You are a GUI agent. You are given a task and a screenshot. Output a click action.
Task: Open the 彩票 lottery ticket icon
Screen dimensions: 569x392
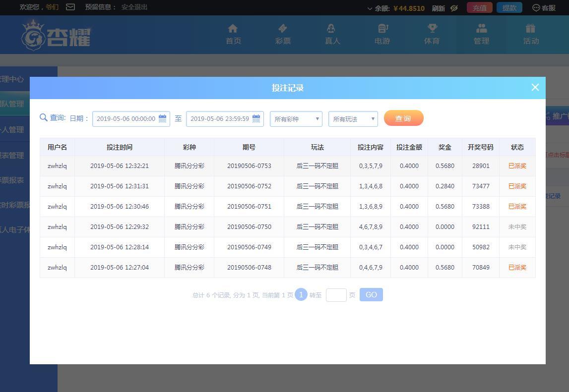(283, 29)
